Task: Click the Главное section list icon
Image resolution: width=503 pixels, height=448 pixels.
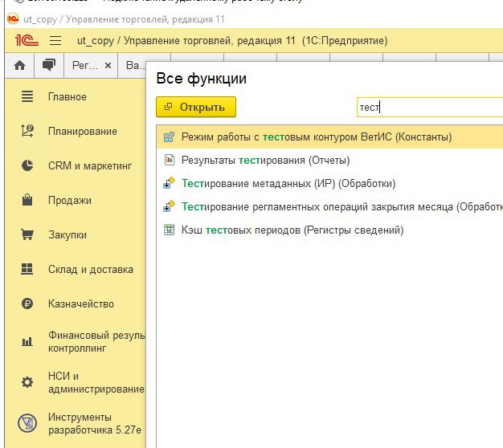Action: (27, 96)
